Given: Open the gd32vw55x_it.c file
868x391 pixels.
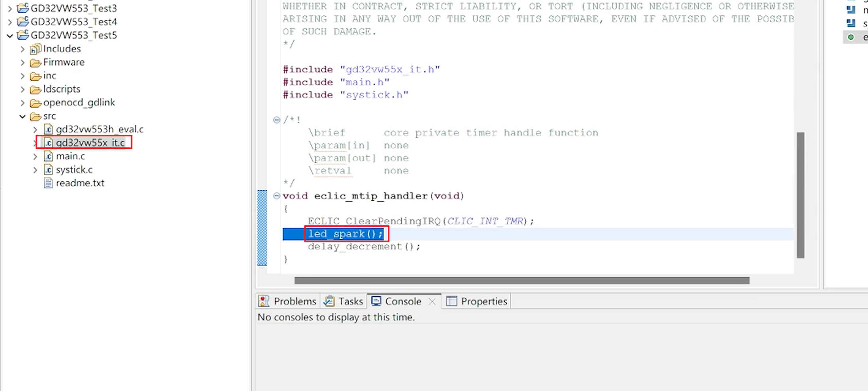Looking at the screenshot, I should tap(90, 143).
